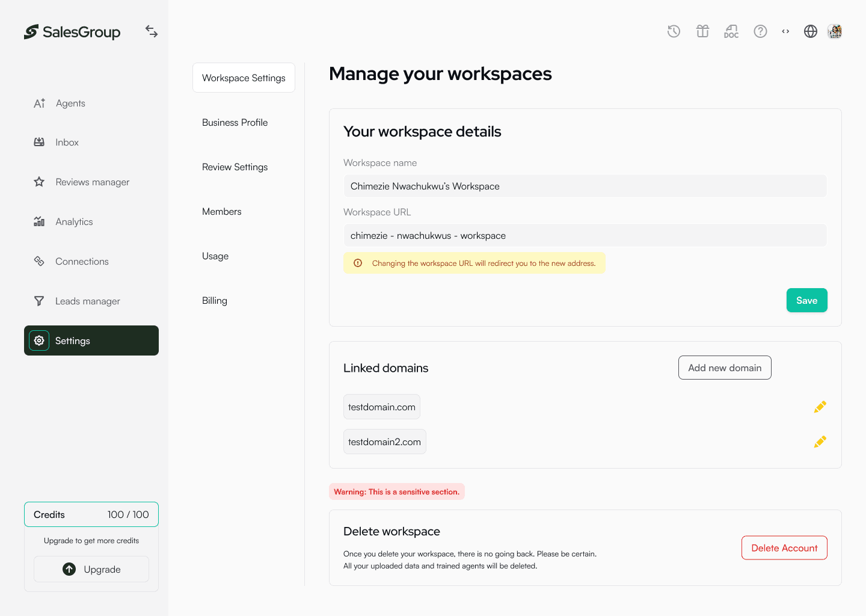The width and height of the screenshot is (866, 616).
Task: Open the Billing tab
Action: pos(215,300)
